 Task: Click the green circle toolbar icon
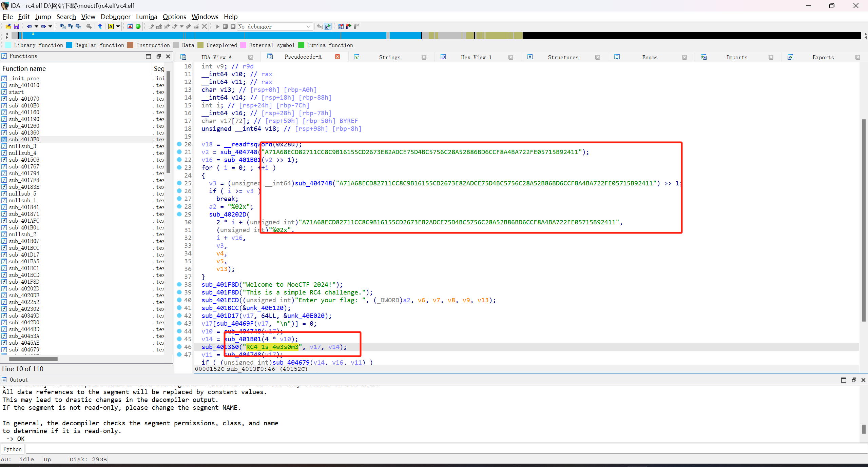(138, 26)
